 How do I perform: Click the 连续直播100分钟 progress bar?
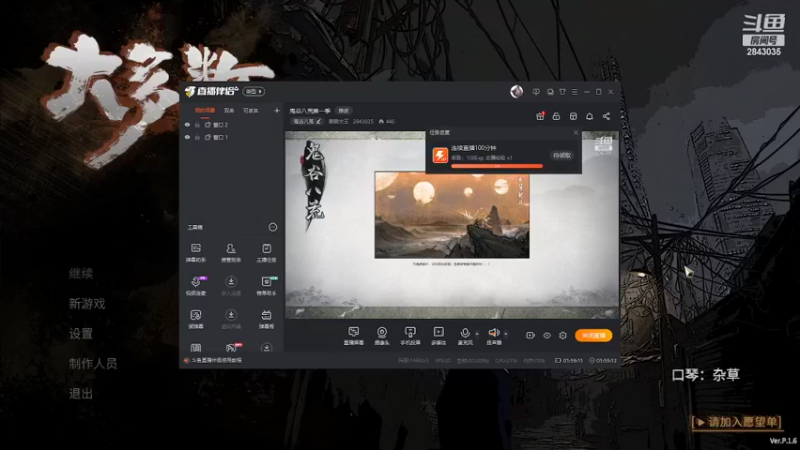[497, 166]
